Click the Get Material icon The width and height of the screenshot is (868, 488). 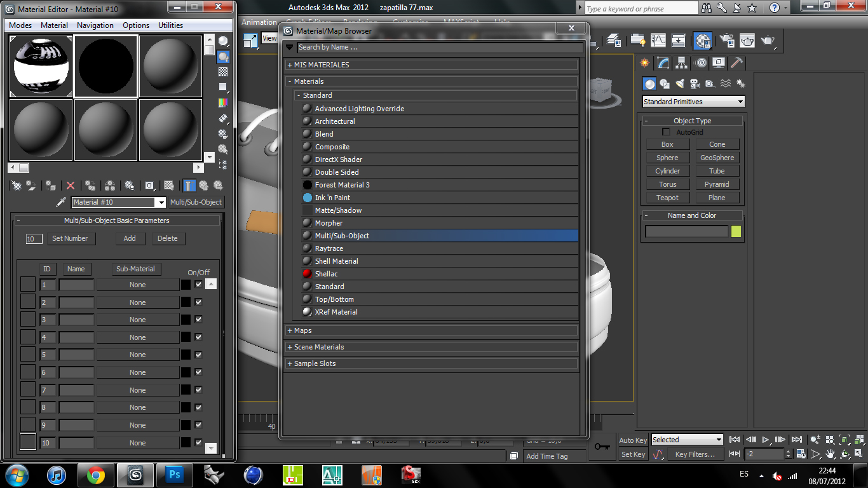tap(17, 186)
